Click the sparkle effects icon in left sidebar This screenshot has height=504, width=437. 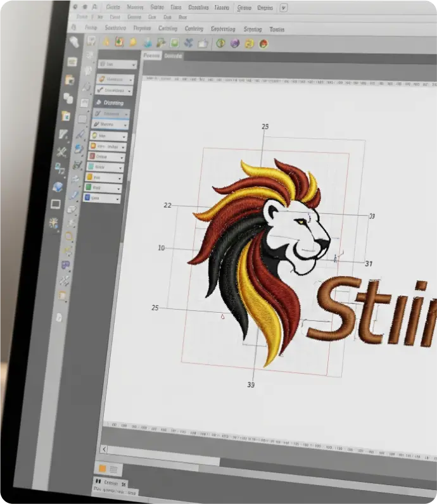pyautogui.click(x=55, y=223)
